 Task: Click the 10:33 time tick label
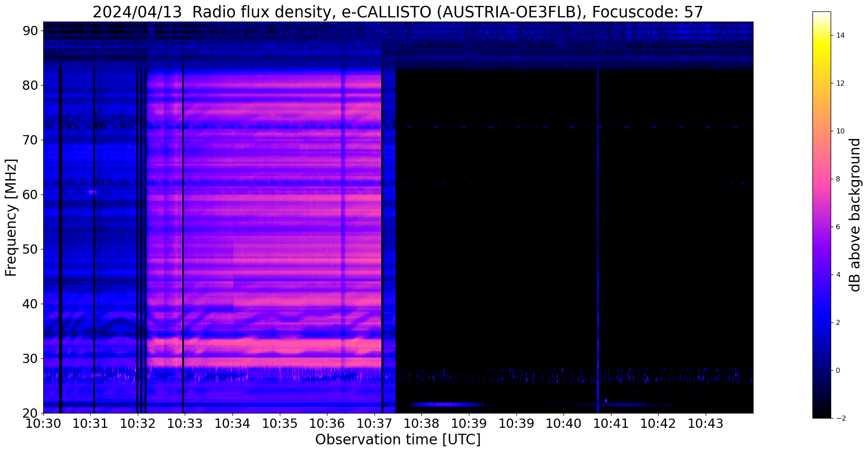click(185, 424)
